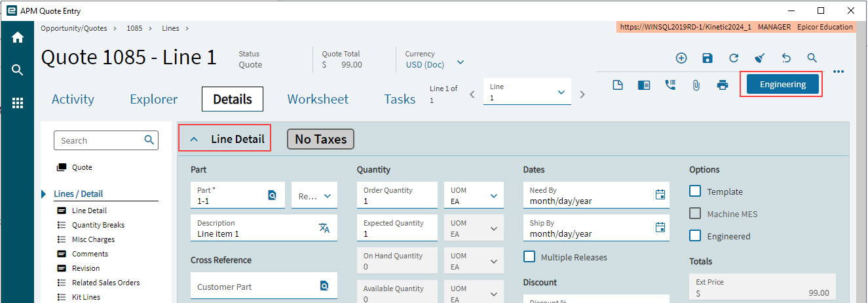Click Opportunity/Quotes breadcrumb
The width and height of the screenshot is (868, 303).
point(73,28)
